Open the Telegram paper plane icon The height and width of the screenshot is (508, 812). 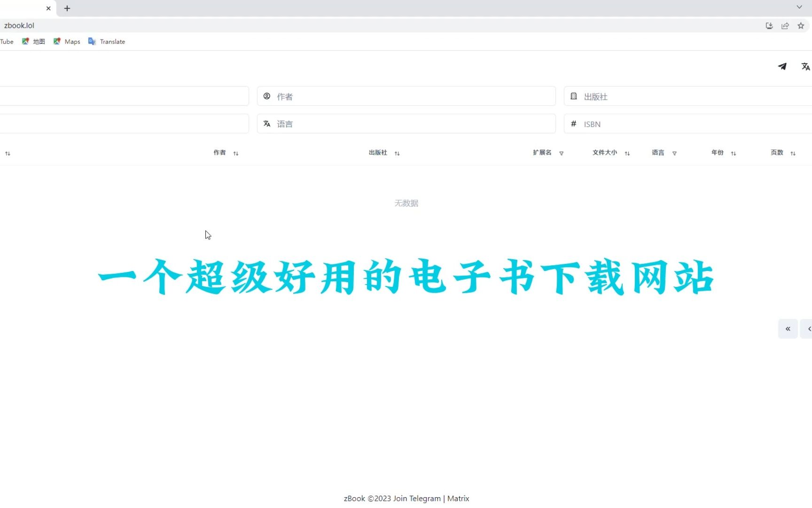coord(782,66)
